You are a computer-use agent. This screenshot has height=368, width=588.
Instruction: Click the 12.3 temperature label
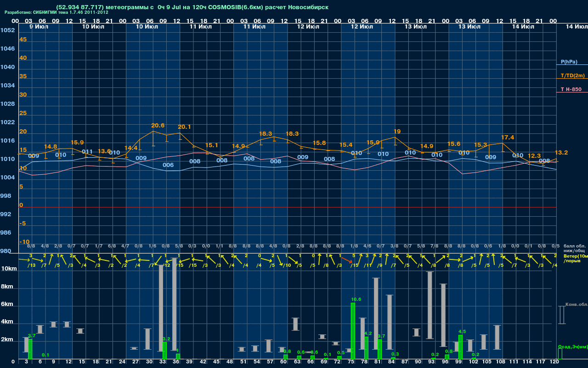coord(534,155)
